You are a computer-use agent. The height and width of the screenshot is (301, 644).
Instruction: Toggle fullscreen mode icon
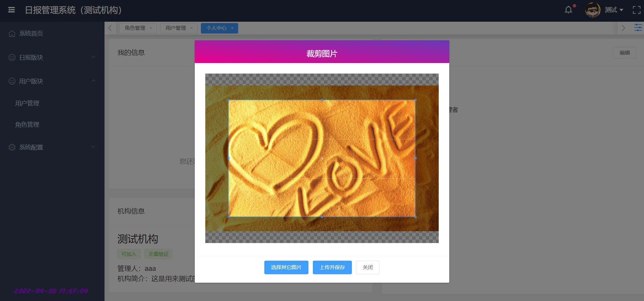(637, 10)
